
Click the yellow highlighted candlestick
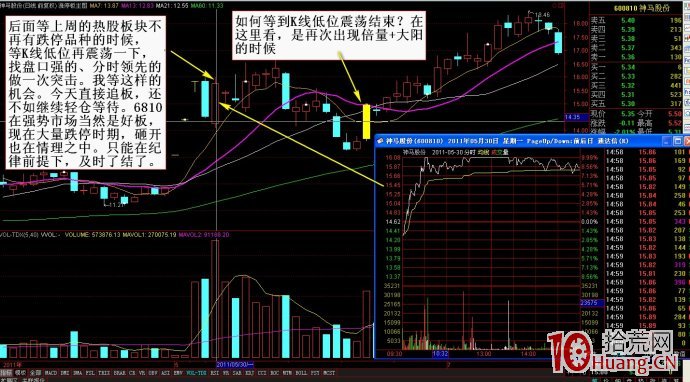366,121
